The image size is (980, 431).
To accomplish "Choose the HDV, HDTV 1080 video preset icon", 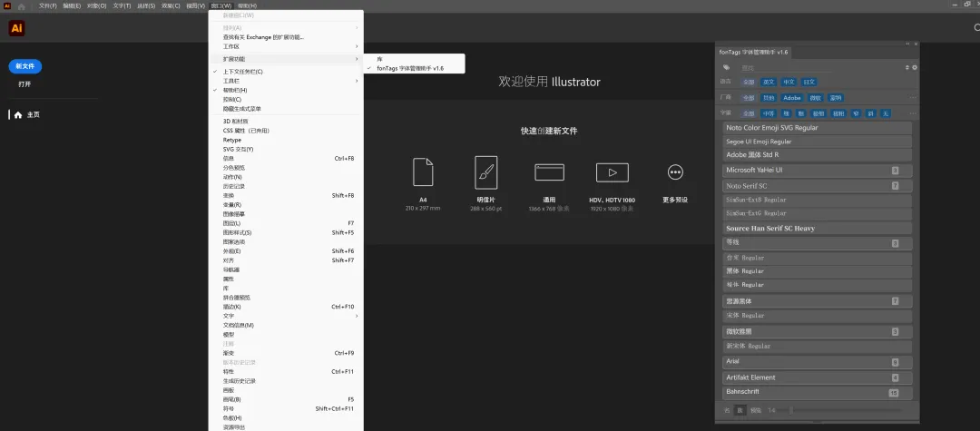I will [x=612, y=172].
